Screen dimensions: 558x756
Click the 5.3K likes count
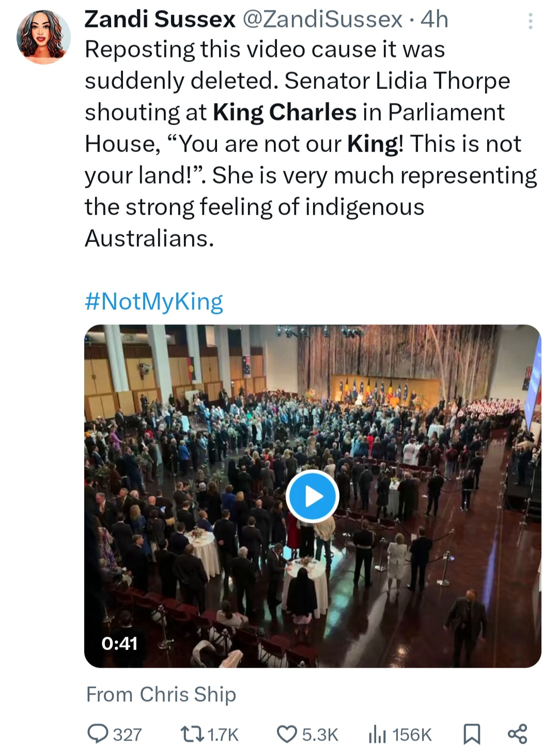coord(320,734)
